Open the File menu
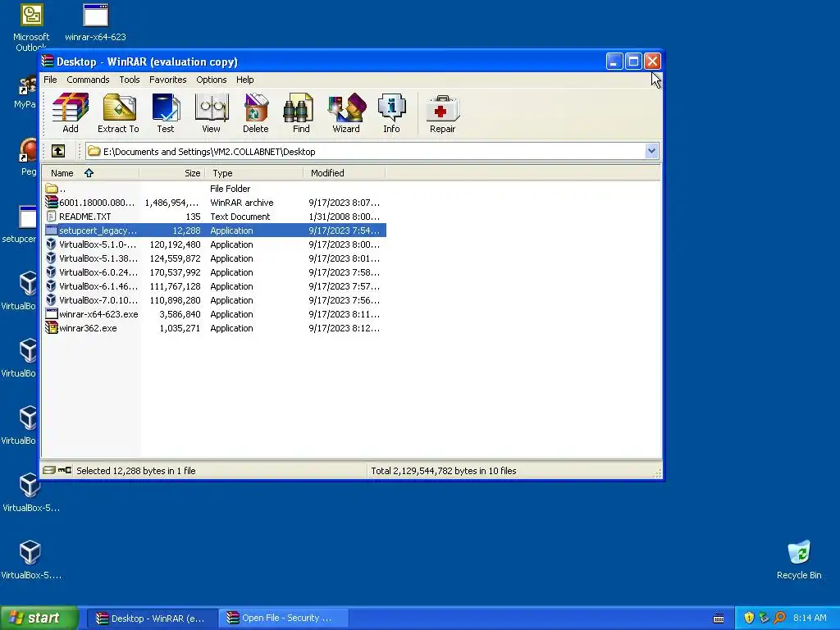This screenshot has height=630, width=840. click(x=50, y=80)
